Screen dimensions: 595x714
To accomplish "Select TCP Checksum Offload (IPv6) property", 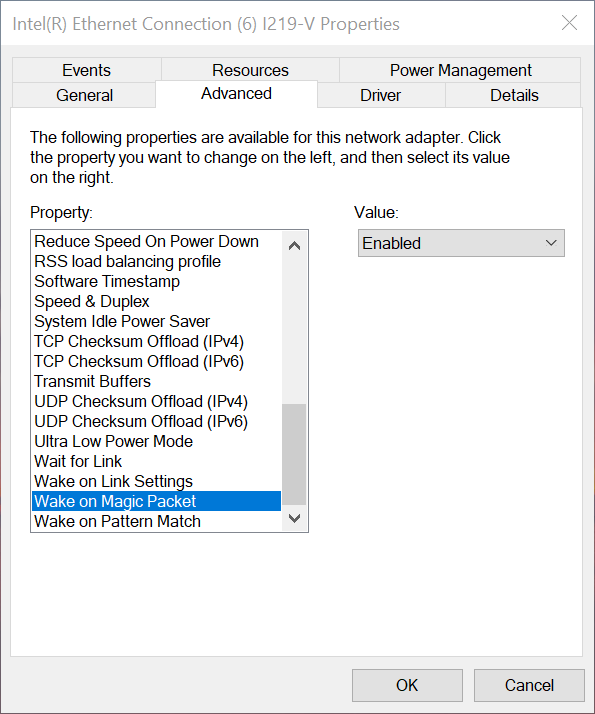I will click(x=157, y=361).
